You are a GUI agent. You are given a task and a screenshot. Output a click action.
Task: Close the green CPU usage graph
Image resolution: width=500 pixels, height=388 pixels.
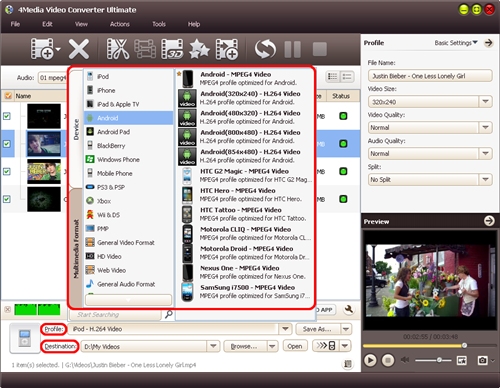coord(7,309)
